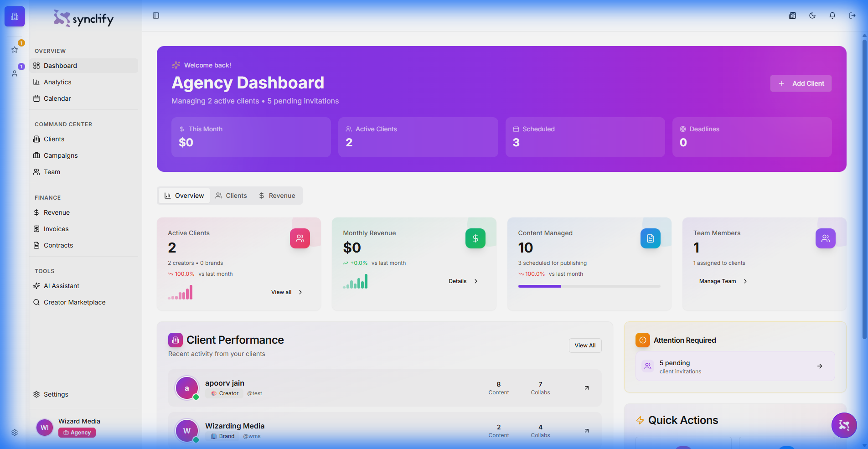Image resolution: width=868 pixels, height=449 pixels.
Task: Toggle dark mode with the moon icon
Action: 812,15
